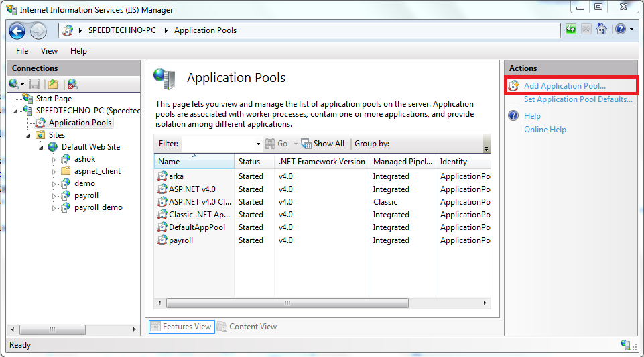Sort by the Identity column header
The height and width of the screenshot is (357, 644).
(463, 162)
